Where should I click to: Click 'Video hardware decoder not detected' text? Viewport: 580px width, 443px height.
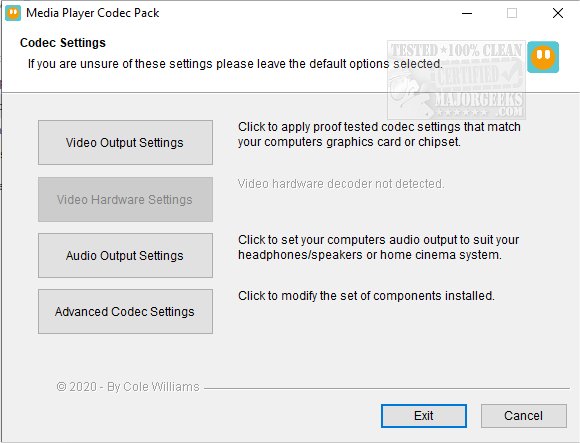tap(341, 184)
